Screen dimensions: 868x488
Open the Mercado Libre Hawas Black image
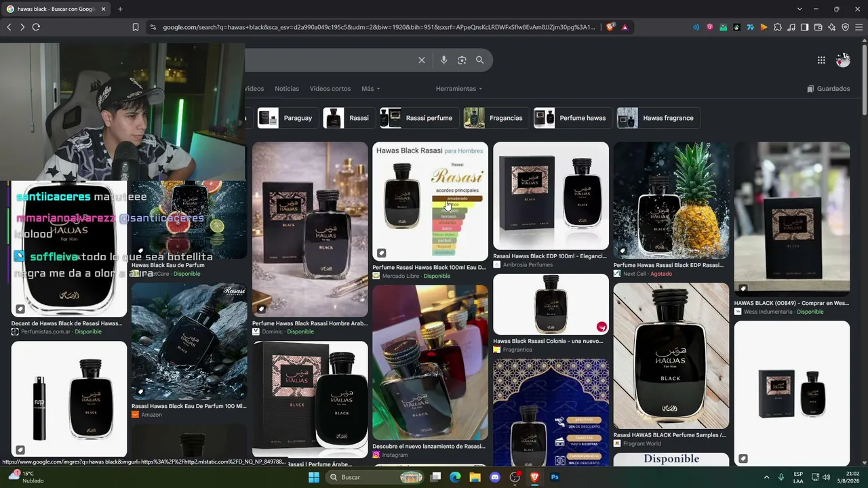click(430, 201)
